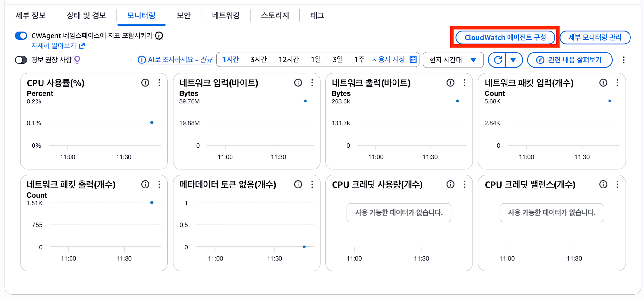Open the dashboard three-dot overflow menu
Screen dimensions: 644x299
tap(624, 60)
